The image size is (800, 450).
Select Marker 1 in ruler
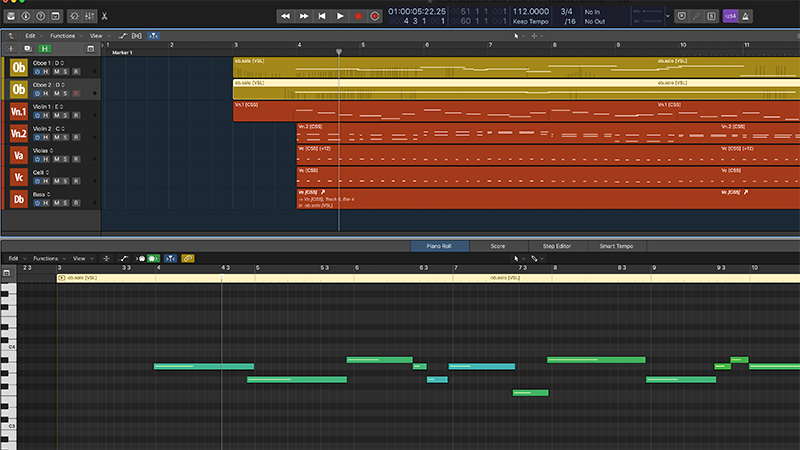click(122, 53)
